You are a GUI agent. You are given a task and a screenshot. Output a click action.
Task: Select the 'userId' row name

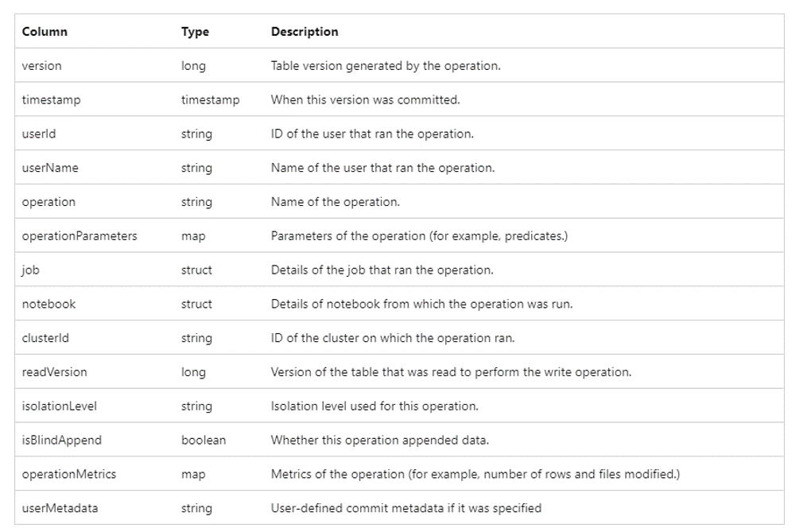tap(39, 134)
